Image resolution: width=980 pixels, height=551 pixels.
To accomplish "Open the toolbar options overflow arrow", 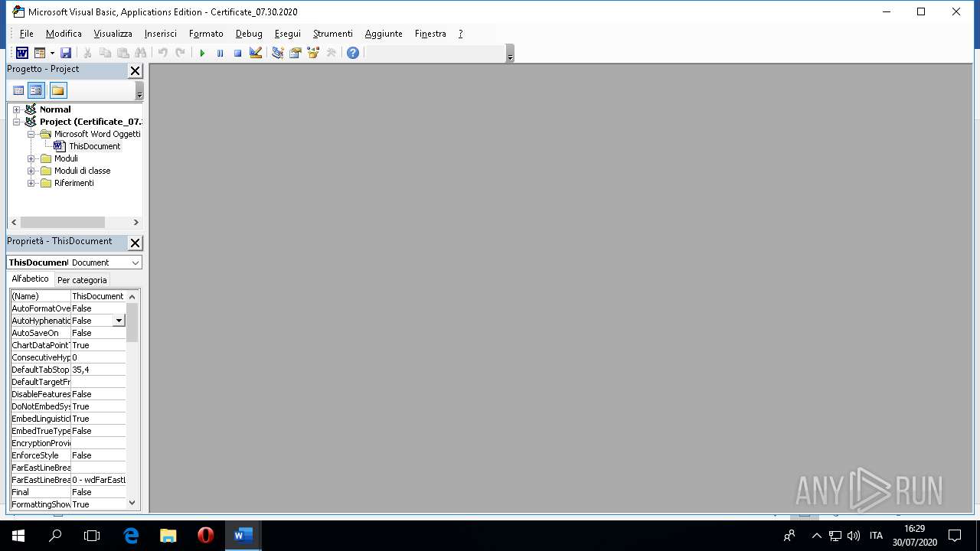I will point(511,54).
